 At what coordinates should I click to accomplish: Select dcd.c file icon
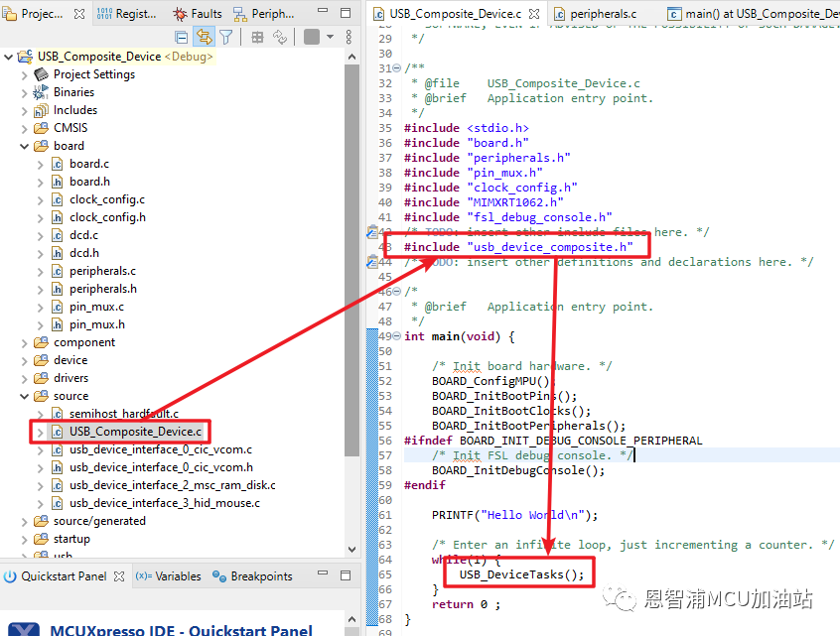58,235
